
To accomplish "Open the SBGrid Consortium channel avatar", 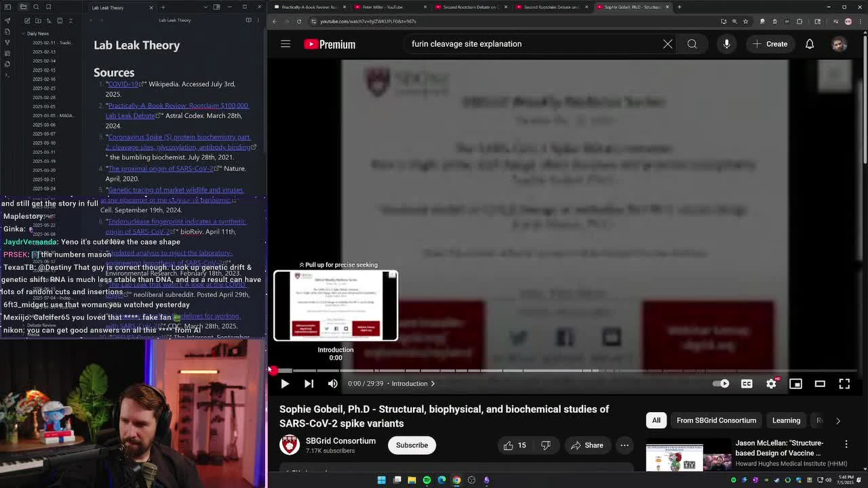I will point(290,445).
